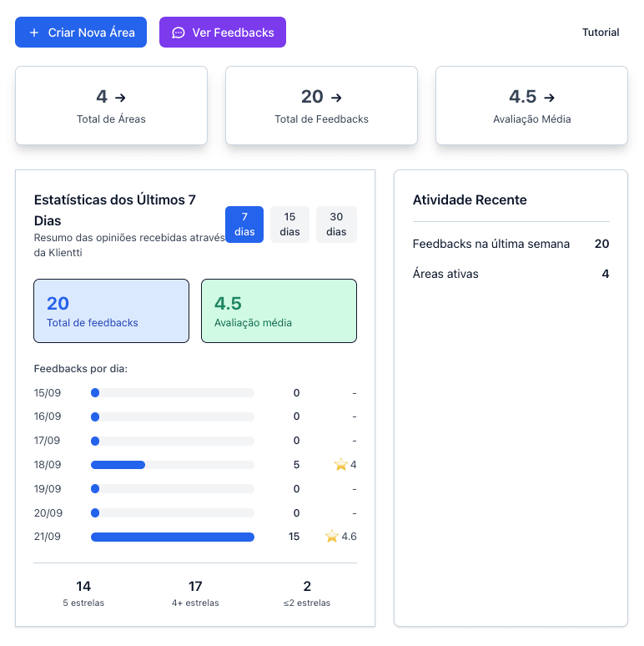Click the 21/09 feedback progress bar

pyautogui.click(x=173, y=537)
